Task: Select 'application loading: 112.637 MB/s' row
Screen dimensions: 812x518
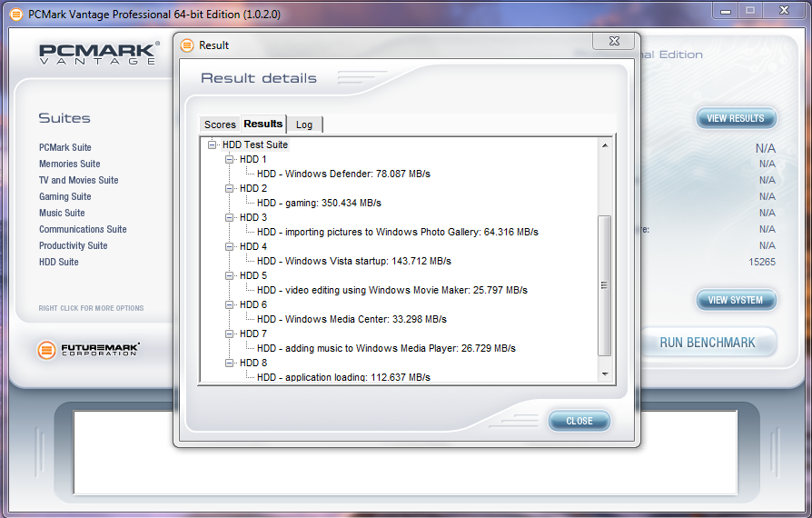Action: (x=344, y=377)
